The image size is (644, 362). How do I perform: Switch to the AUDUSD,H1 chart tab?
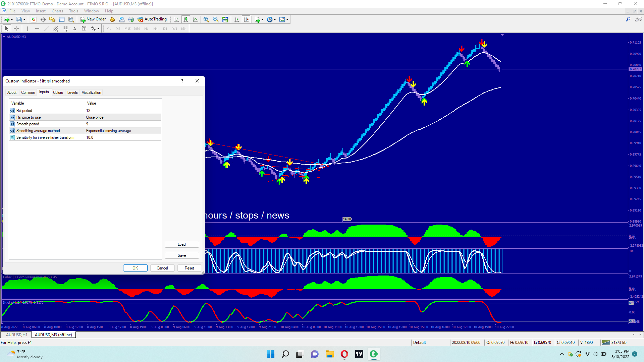point(16,335)
